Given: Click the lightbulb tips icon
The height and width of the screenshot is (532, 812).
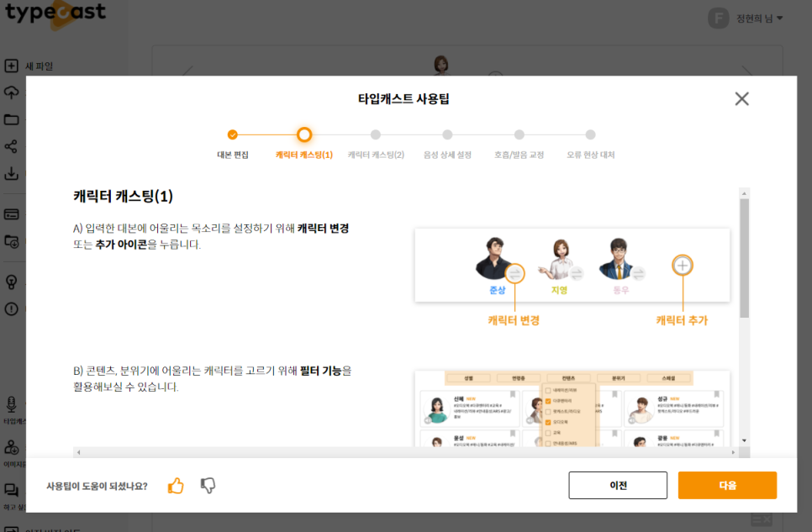Looking at the screenshot, I should point(12,282).
